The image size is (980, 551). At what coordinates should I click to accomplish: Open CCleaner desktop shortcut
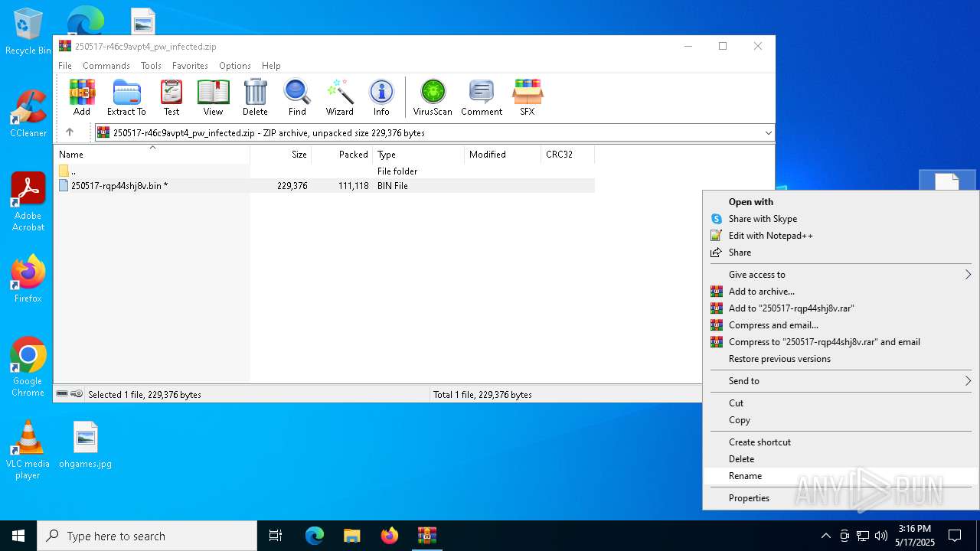[x=28, y=113]
